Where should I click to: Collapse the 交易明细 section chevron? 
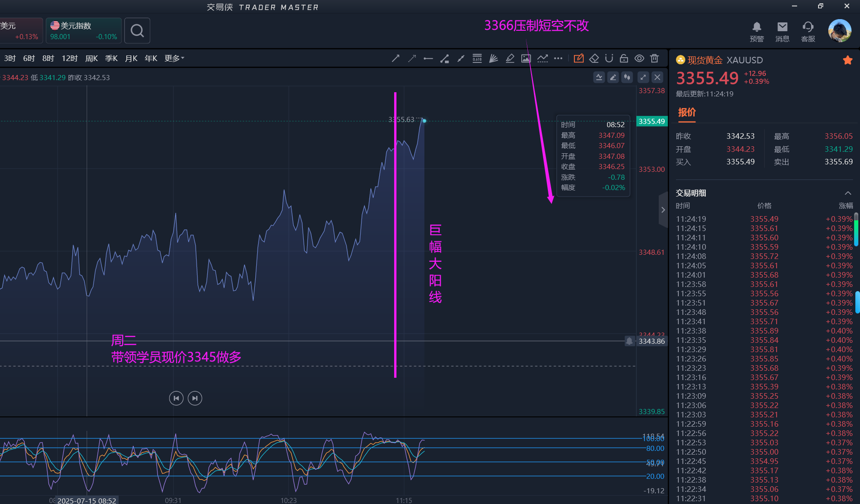click(847, 193)
